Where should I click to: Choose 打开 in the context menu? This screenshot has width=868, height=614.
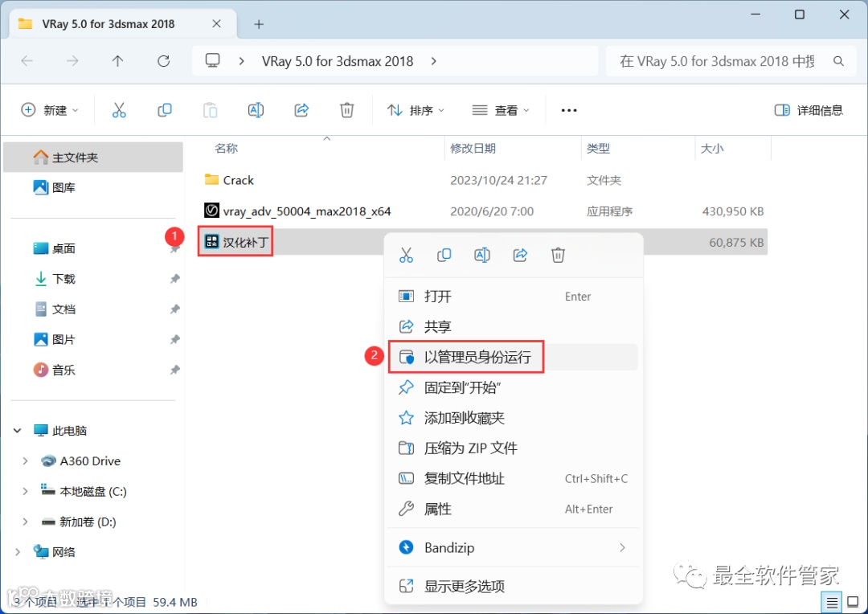513,297
